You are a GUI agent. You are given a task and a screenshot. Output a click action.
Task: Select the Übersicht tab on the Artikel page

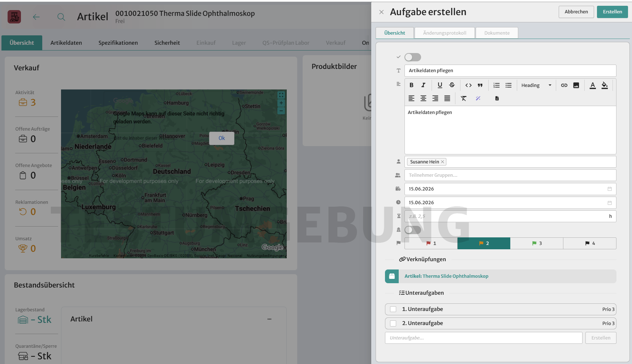point(22,43)
